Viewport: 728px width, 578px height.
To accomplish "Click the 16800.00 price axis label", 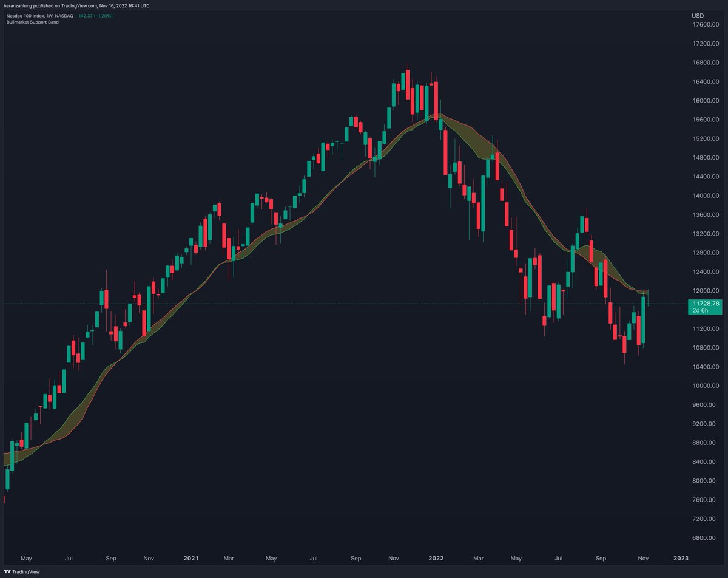I will [707, 63].
